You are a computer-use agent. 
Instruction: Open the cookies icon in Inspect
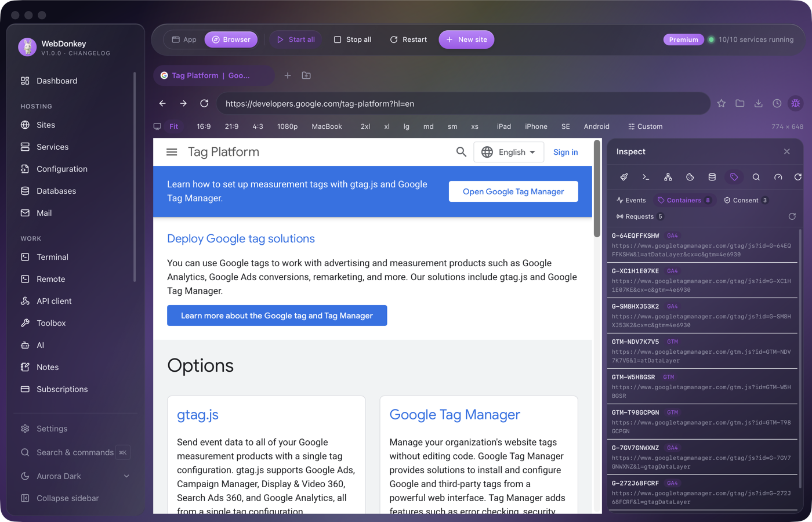(690, 177)
